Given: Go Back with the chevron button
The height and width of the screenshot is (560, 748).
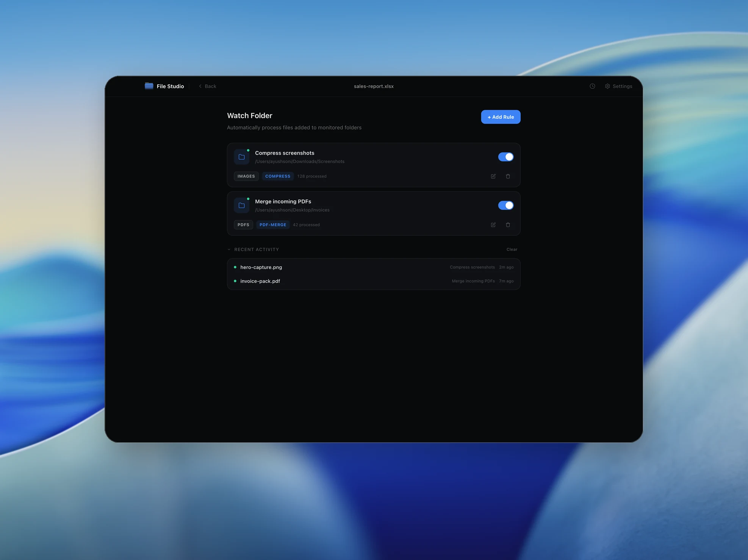Looking at the screenshot, I should click(x=208, y=86).
